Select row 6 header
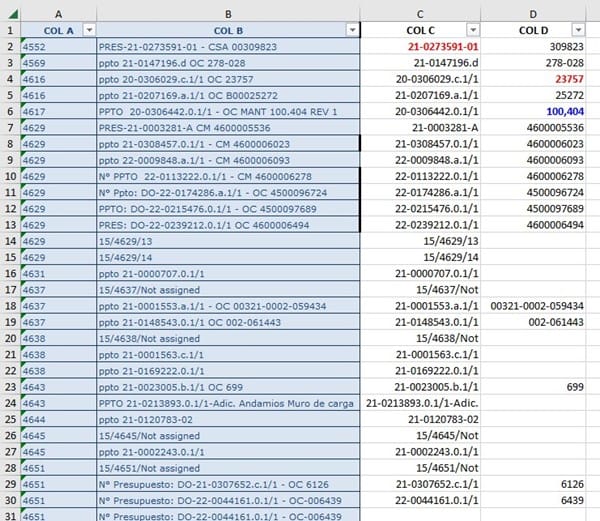Viewport: 600px width, 521px height. pos(10,111)
